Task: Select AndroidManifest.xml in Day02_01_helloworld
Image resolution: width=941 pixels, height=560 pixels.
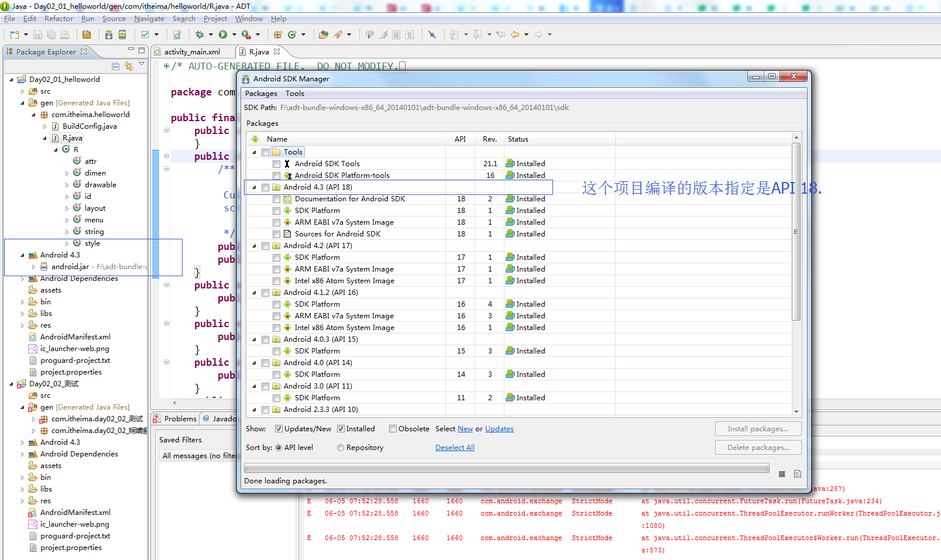Action: pyautogui.click(x=75, y=337)
